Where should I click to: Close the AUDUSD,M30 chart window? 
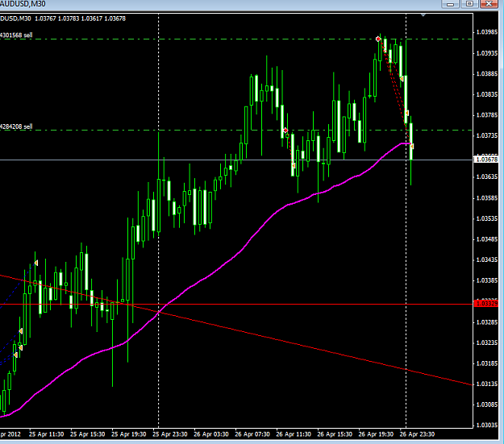click(489, 4)
